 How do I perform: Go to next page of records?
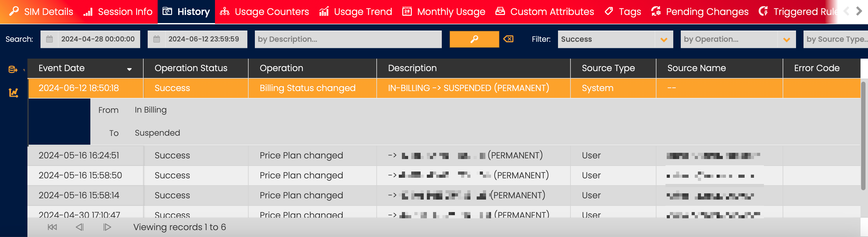coord(107,227)
